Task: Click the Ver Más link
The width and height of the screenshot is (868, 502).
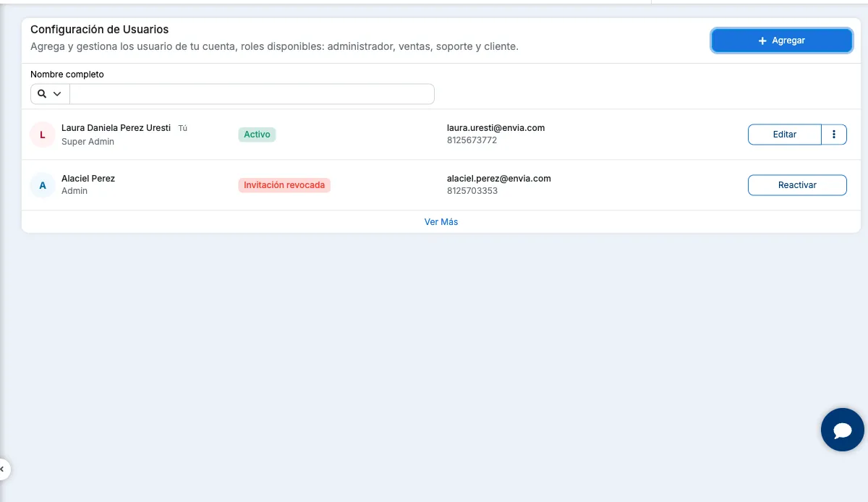Action: [x=441, y=222]
